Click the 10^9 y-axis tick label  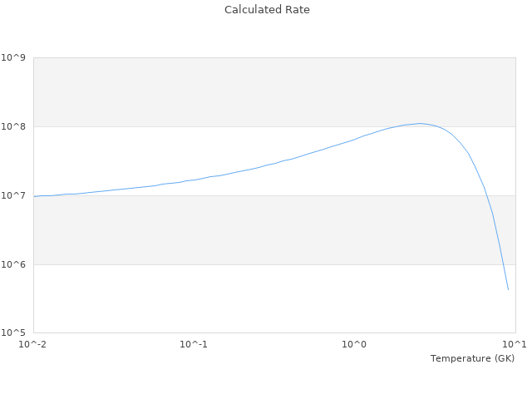(14, 58)
